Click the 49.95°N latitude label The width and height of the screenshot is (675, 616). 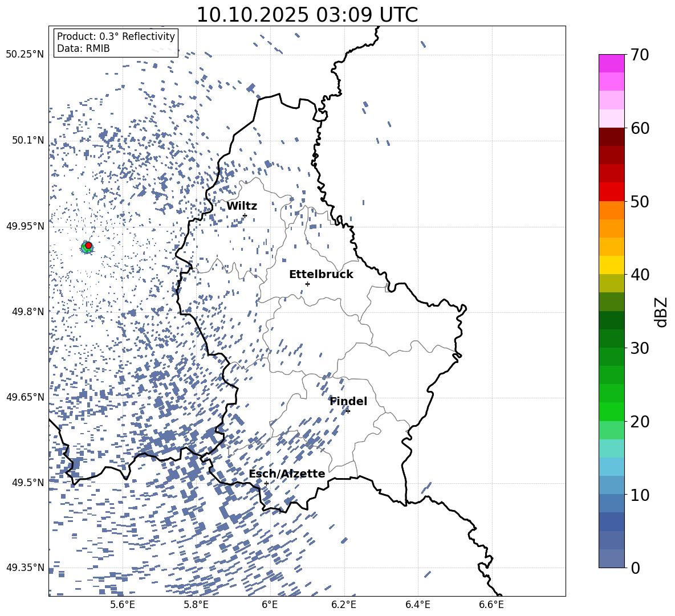tap(25, 226)
